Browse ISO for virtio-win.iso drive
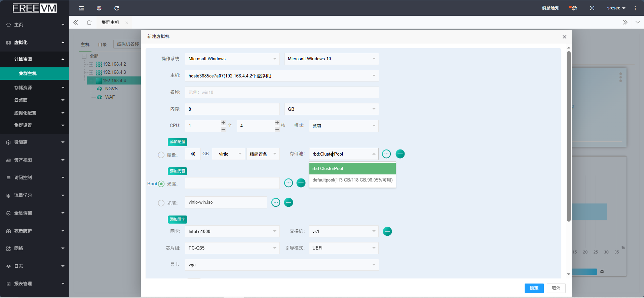This screenshot has height=298, width=644. (276, 202)
